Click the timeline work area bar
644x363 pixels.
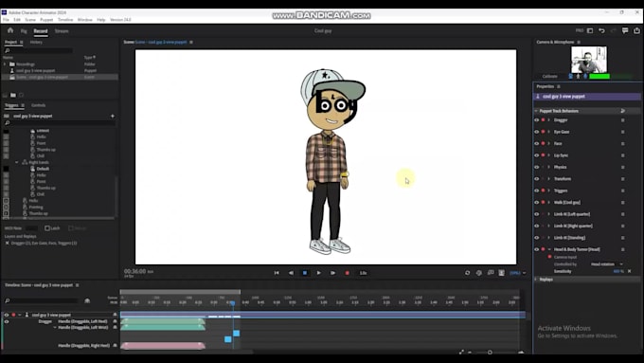(180, 292)
